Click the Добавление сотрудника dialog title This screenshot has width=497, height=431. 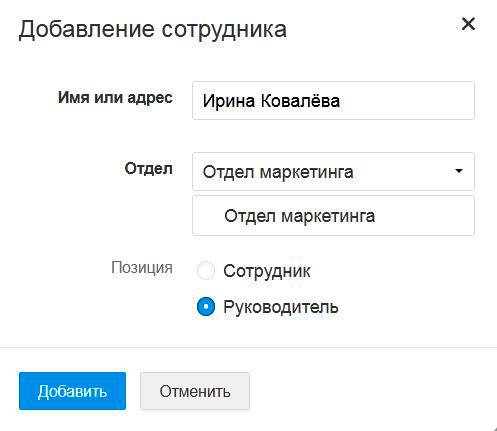(x=153, y=30)
